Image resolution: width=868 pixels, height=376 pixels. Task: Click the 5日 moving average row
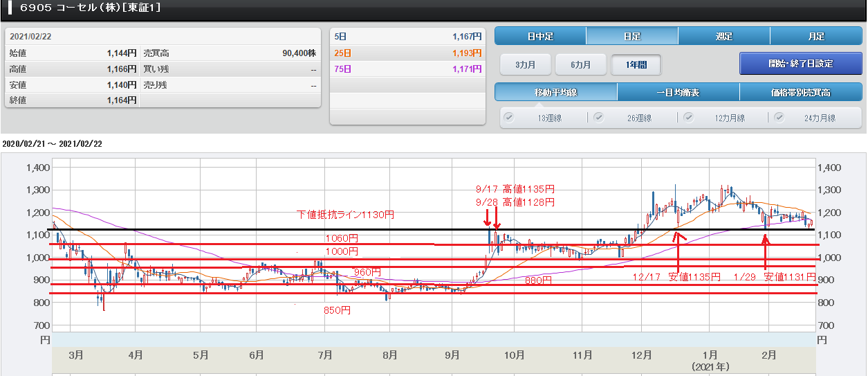coord(407,36)
